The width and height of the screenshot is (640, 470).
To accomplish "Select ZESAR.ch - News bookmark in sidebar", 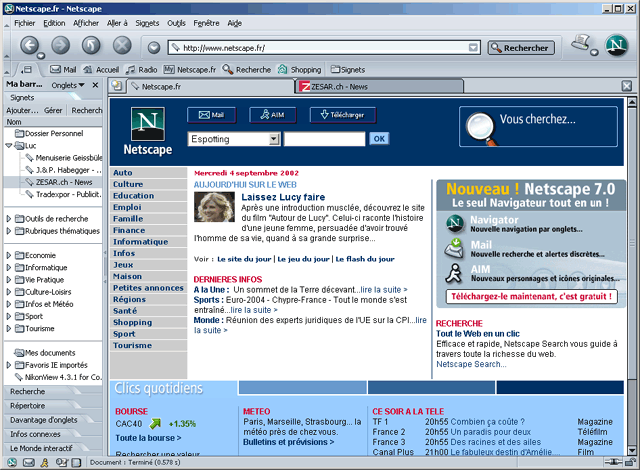I will click(x=64, y=182).
